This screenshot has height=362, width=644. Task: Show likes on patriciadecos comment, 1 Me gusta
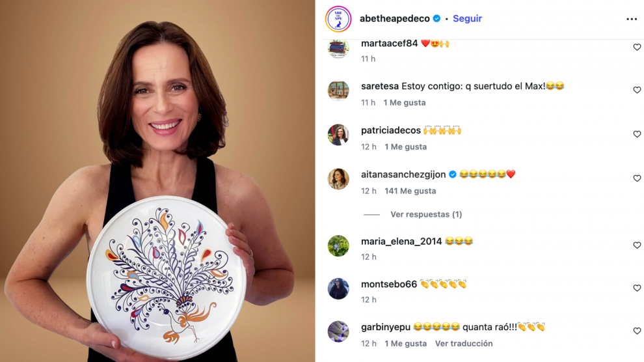pos(405,146)
